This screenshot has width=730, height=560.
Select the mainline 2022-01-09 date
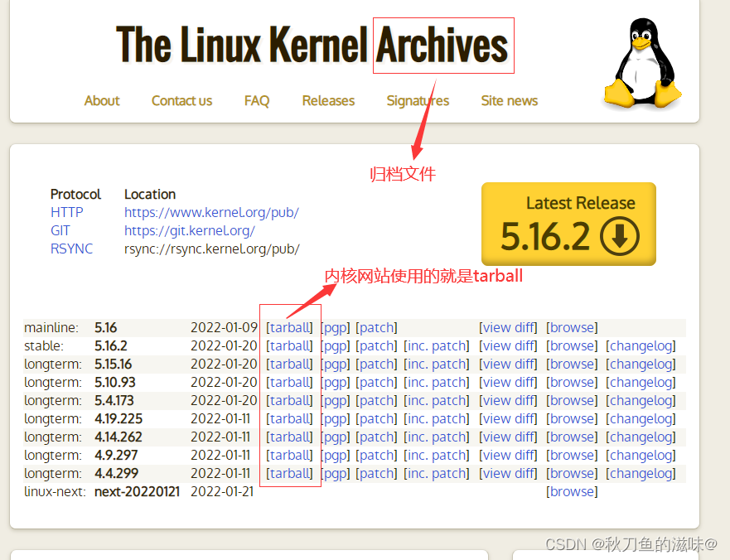[224, 328]
